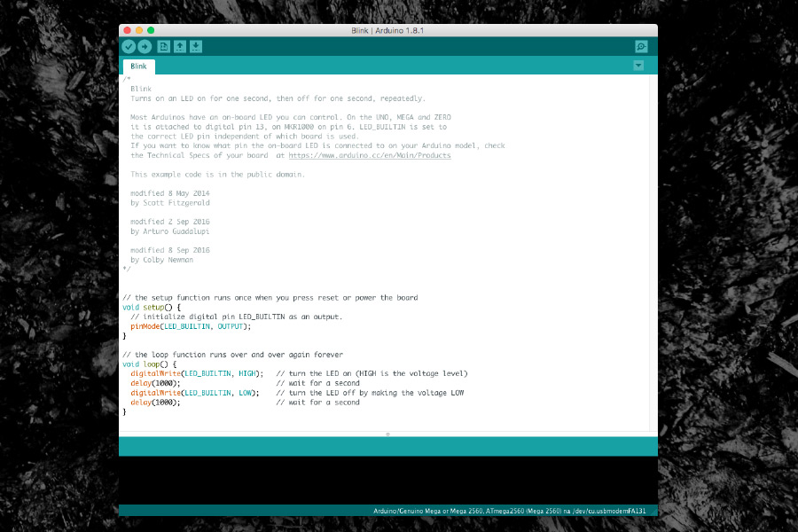This screenshot has height=532, width=798.
Task: Expand the tab options dropdown arrow
Action: [638, 66]
